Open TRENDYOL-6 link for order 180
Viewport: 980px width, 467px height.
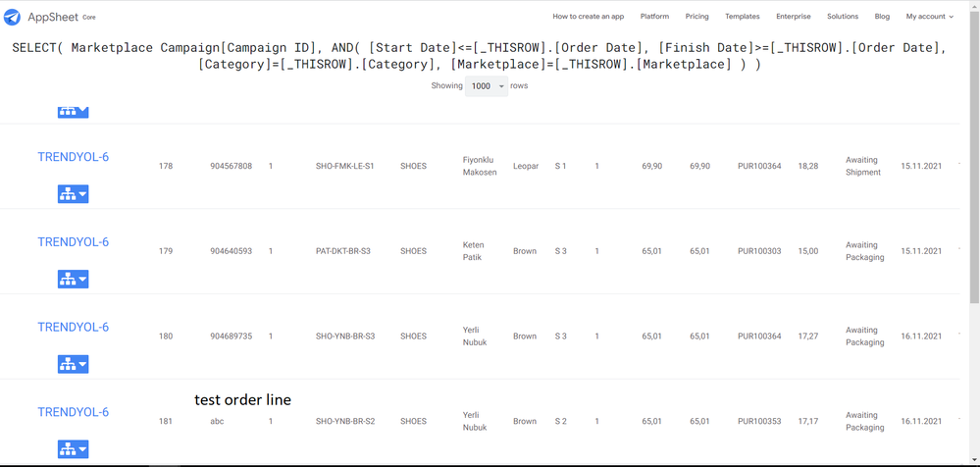pos(74,327)
